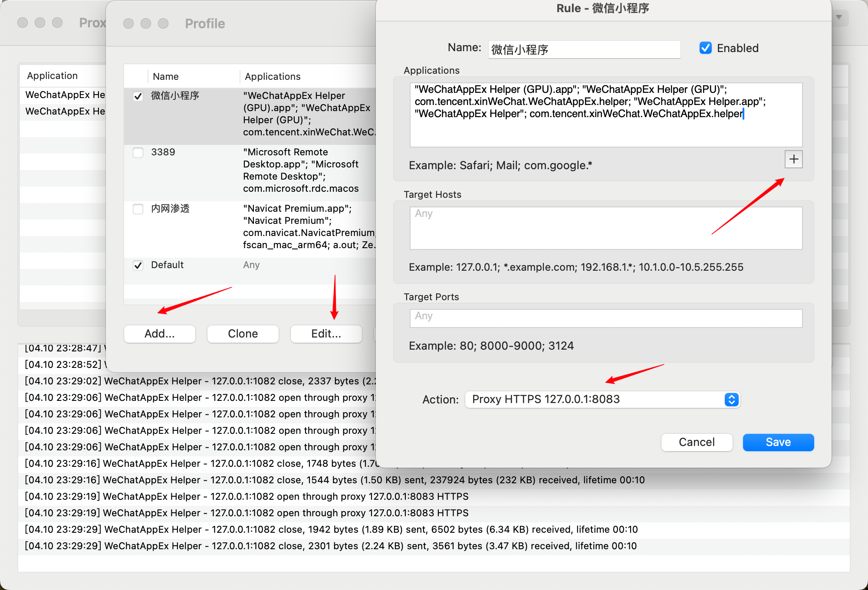Click into the Applications text area
Screen dimensions: 868x590
tap(606, 115)
